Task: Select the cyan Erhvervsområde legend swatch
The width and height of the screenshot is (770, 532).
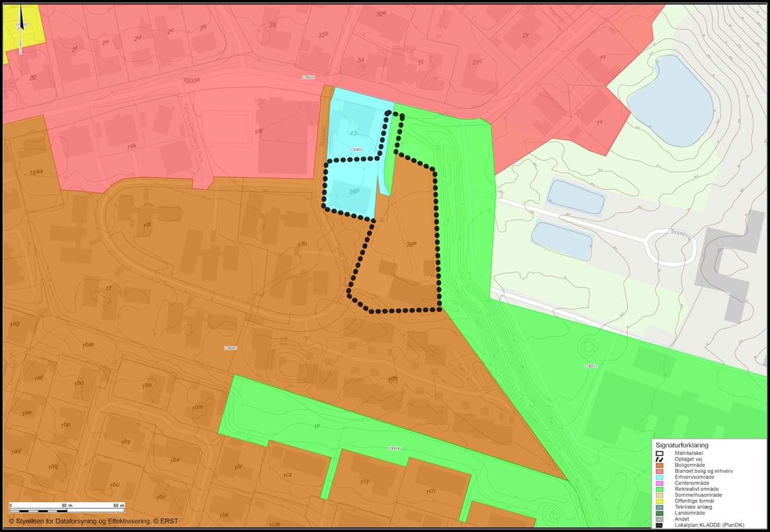Action: pos(660,477)
